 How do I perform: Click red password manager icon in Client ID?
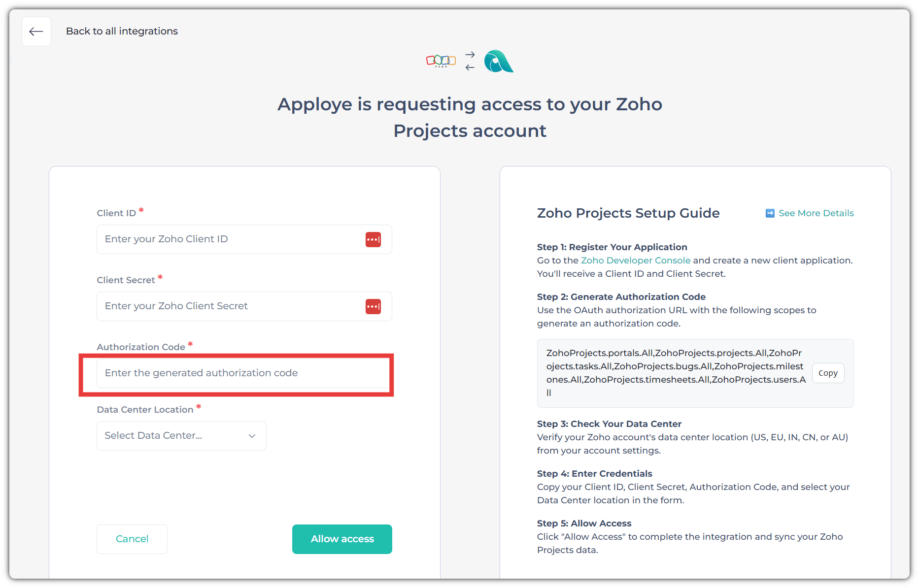click(x=373, y=239)
